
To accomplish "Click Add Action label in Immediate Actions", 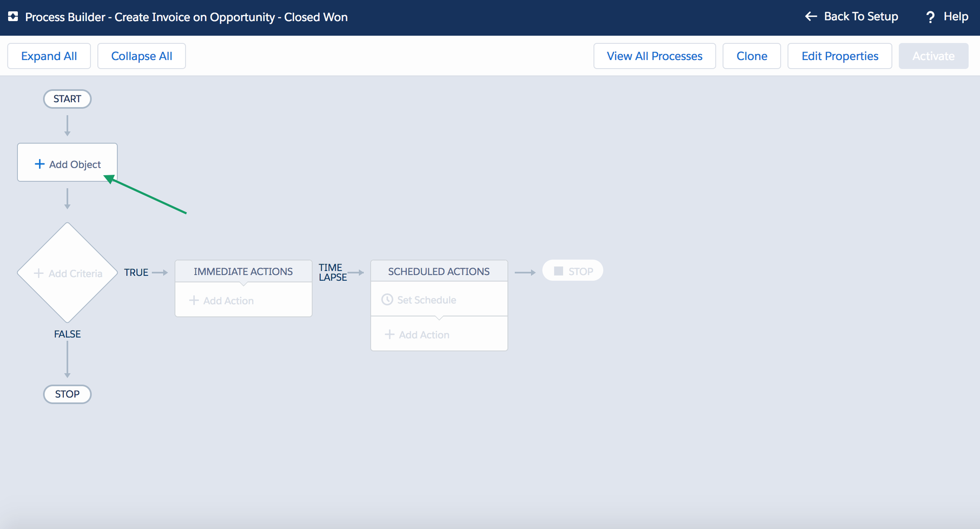I will [228, 301].
